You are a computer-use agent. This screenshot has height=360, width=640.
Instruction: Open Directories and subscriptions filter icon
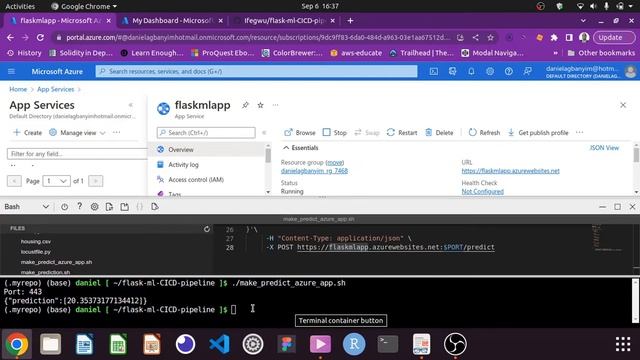pyautogui.click(x=452, y=71)
